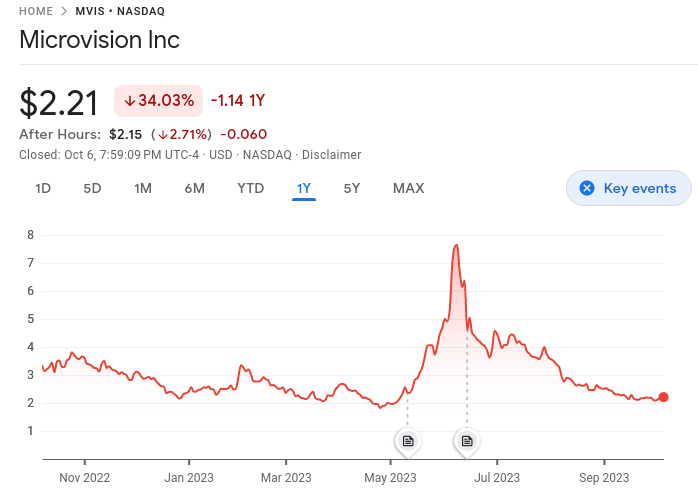The width and height of the screenshot is (698, 496).
Task: Select the 1D time range tab
Action: 43,188
